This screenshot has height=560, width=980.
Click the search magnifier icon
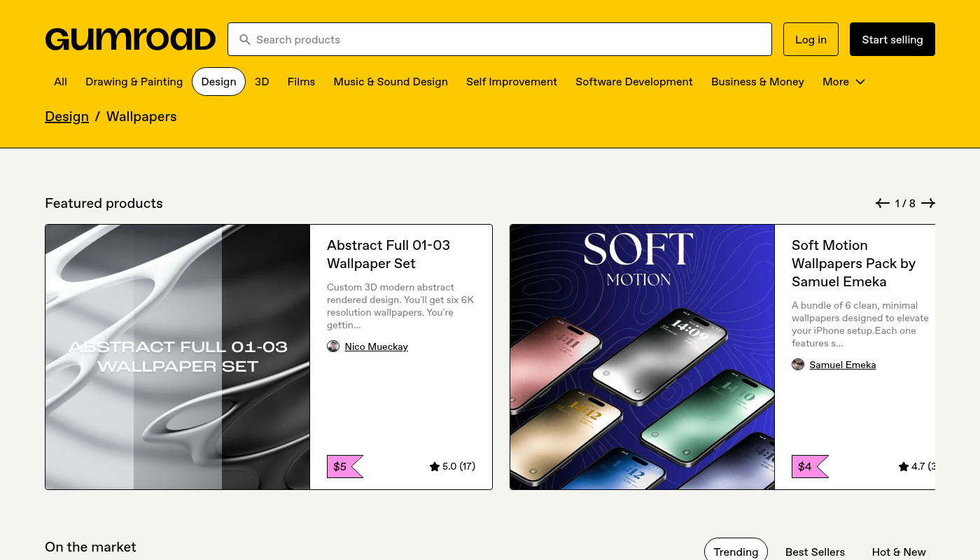[x=245, y=40]
